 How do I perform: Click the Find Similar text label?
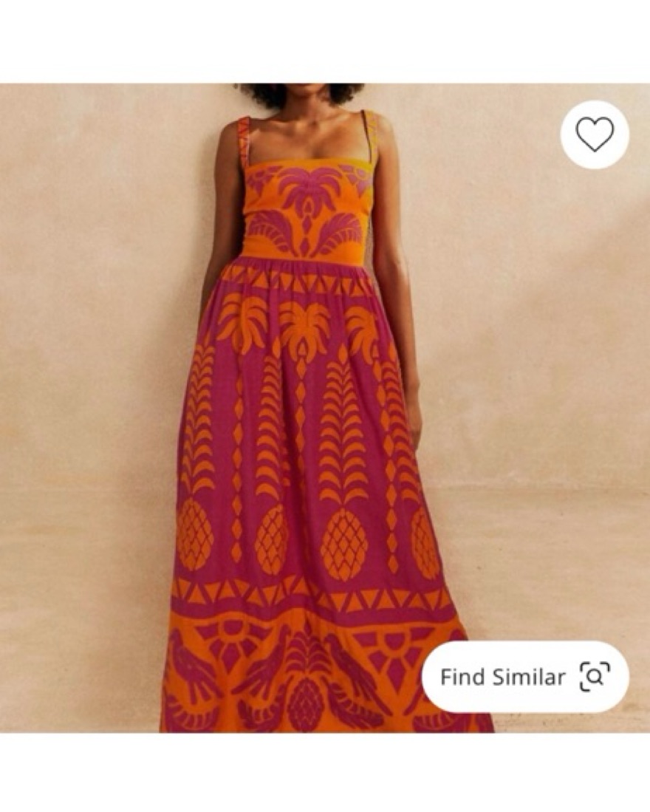pos(502,677)
